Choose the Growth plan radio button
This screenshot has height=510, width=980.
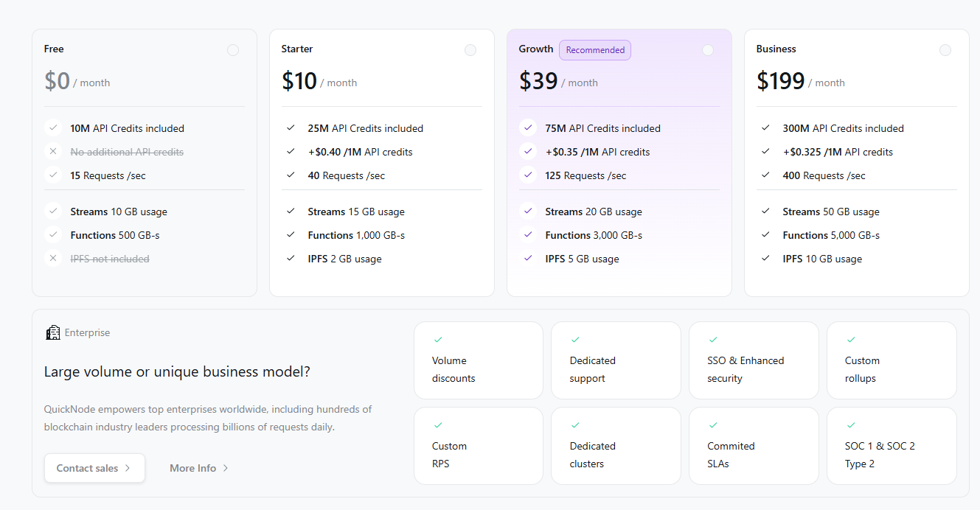(x=708, y=50)
